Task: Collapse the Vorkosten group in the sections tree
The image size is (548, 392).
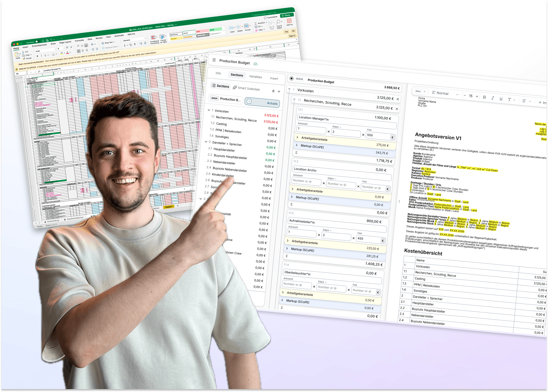Action: coord(209,110)
